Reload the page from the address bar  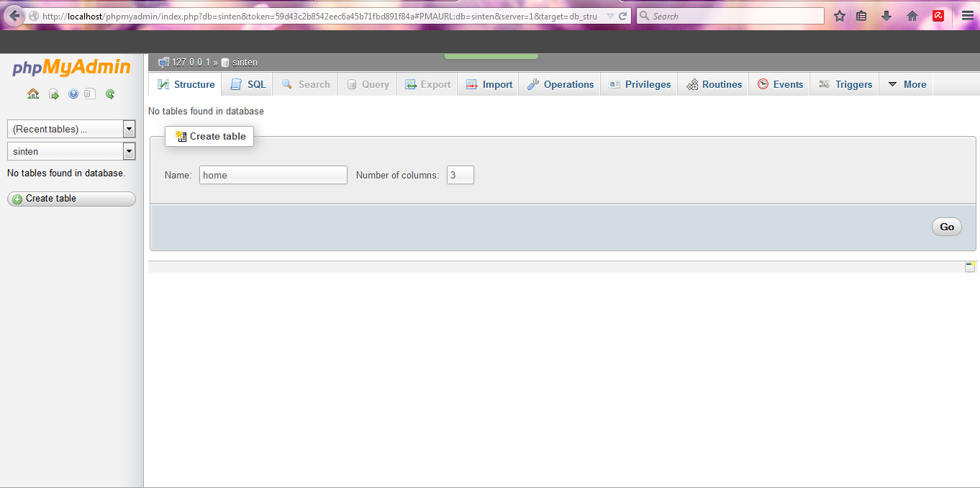click(623, 16)
